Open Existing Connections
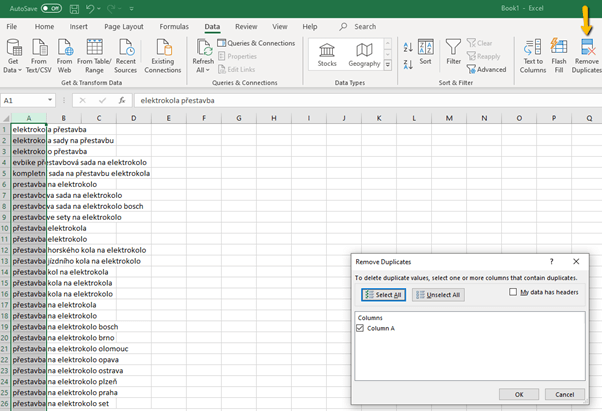Image resolution: width=602 pixels, height=411 pixels. [163, 56]
